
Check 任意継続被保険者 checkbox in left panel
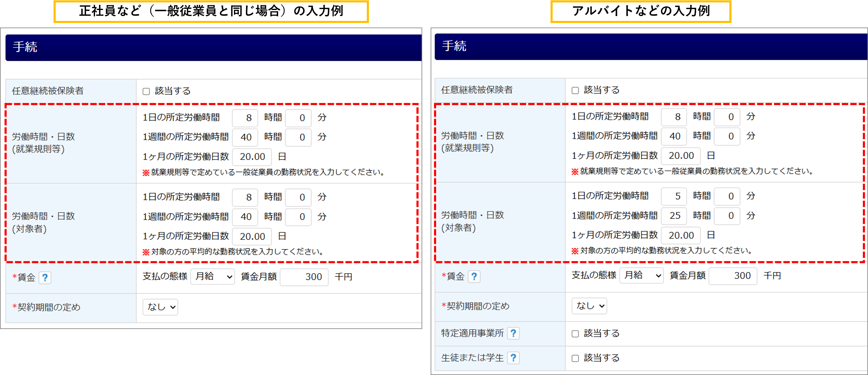point(146,91)
